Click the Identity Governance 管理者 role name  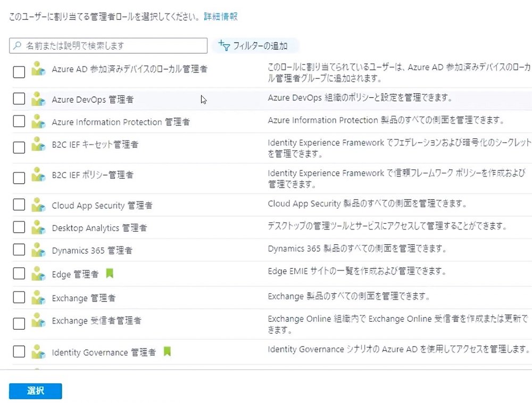point(104,352)
